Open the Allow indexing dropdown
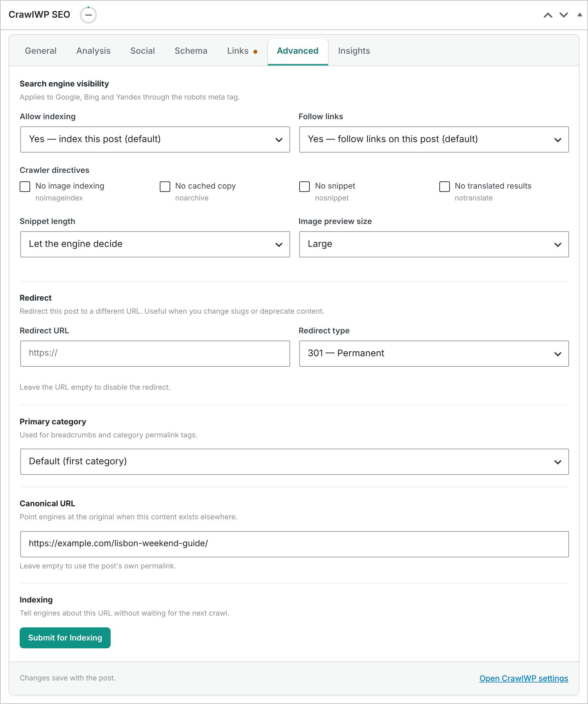The image size is (588, 704). pos(155,139)
